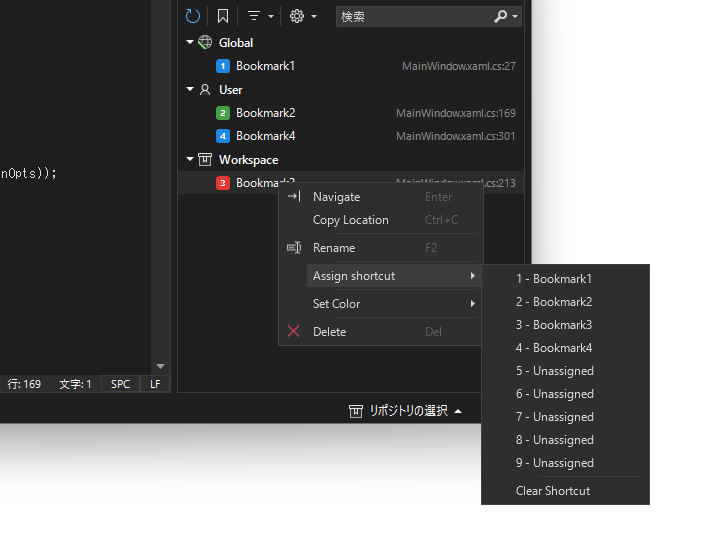Viewport: 720px width, 540px height.
Task: Click the add bookmark icon
Action: pyautogui.click(x=223, y=17)
